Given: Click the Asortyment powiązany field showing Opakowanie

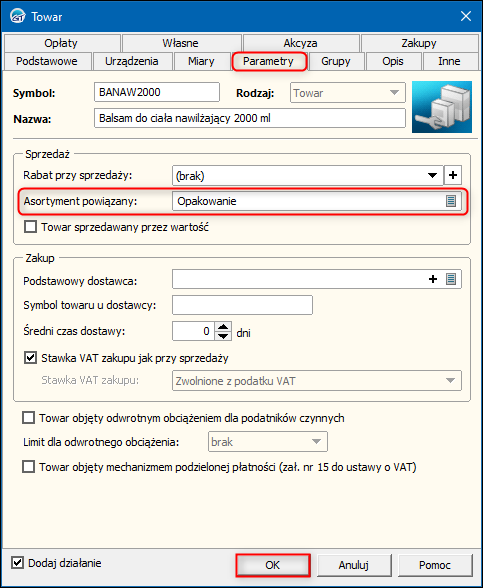Looking at the screenshot, I should click(317, 201).
